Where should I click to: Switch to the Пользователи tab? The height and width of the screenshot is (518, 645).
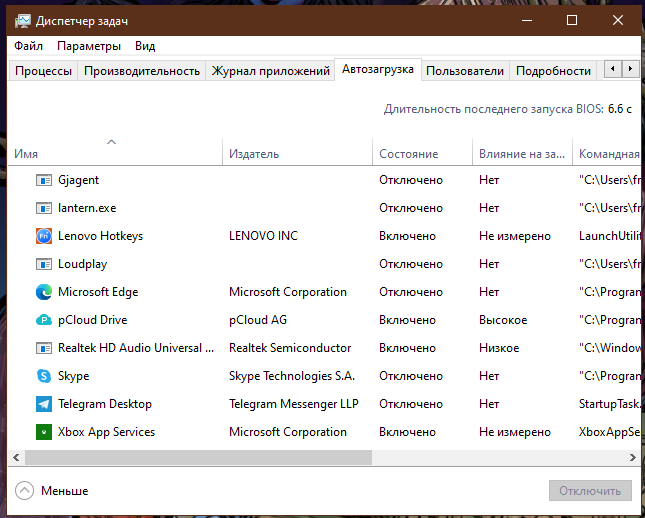(x=465, y=71)
